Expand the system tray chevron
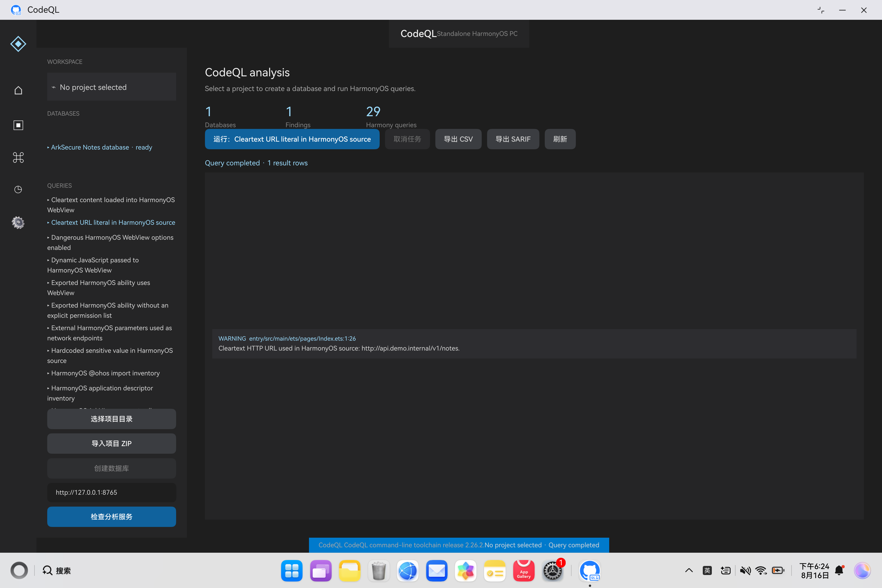Screen dimensions: 882x588 (689, 570)
